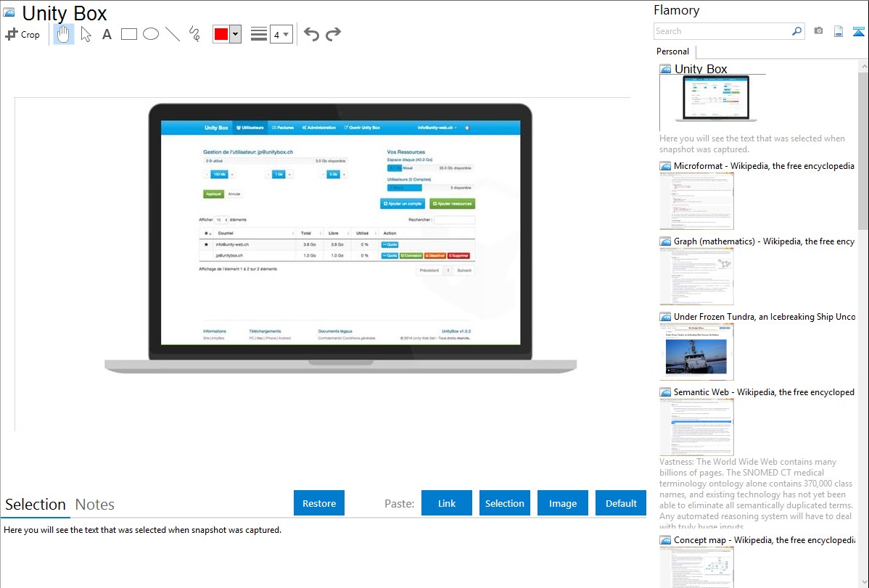Click the blue Selection paste button
869x588 pixels.
pos(505,502)
